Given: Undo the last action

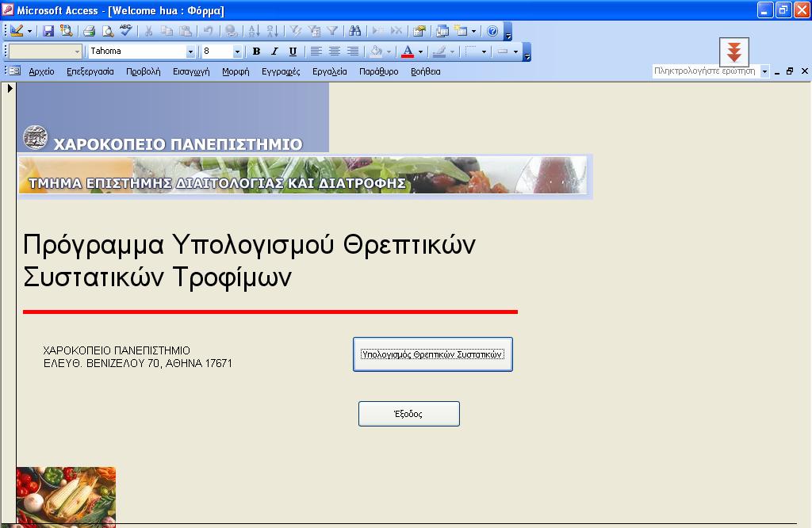Looking at the screenshot, I should click(208, 31).
